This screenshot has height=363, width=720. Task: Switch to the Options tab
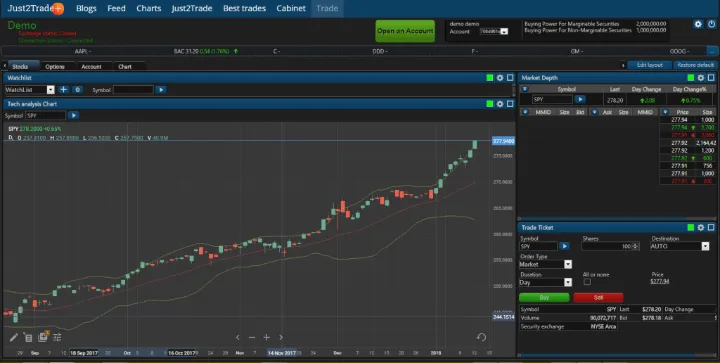coord(55,67)
